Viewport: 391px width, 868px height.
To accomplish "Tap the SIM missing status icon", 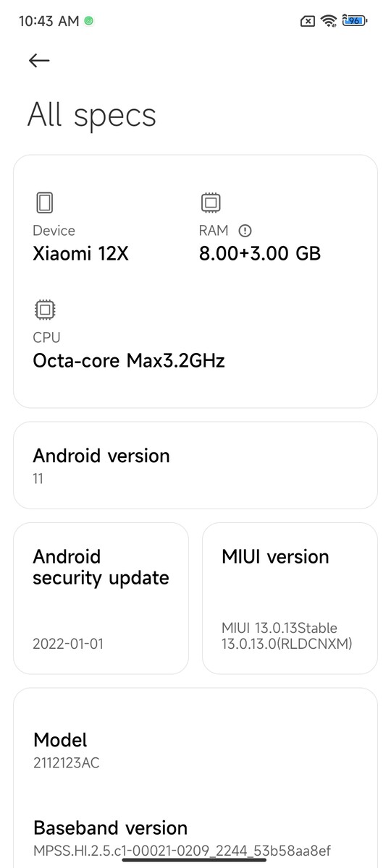I will tap(308, 21).
